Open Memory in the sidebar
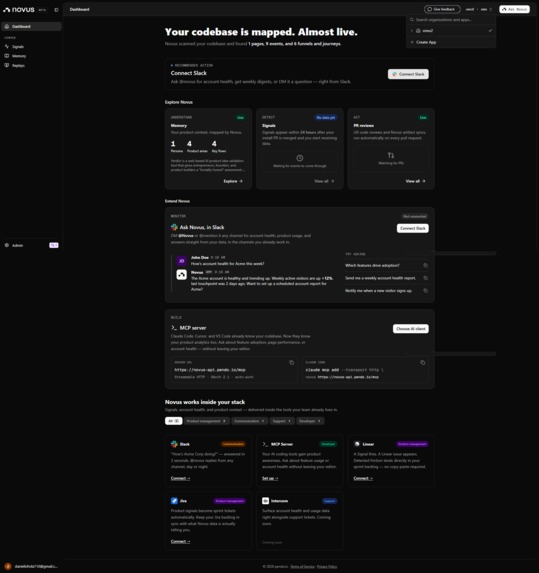 (x=31, y=56)
